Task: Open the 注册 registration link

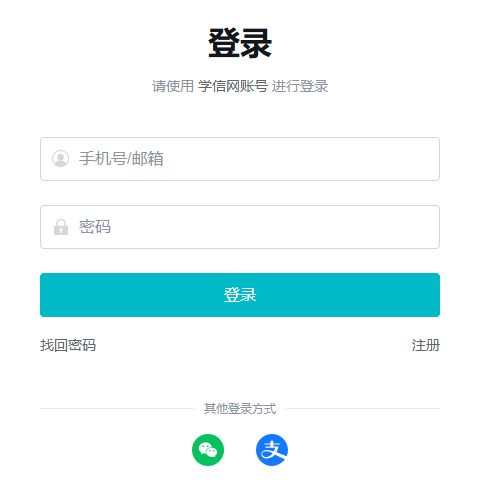Action: click(x=426, y=345)
